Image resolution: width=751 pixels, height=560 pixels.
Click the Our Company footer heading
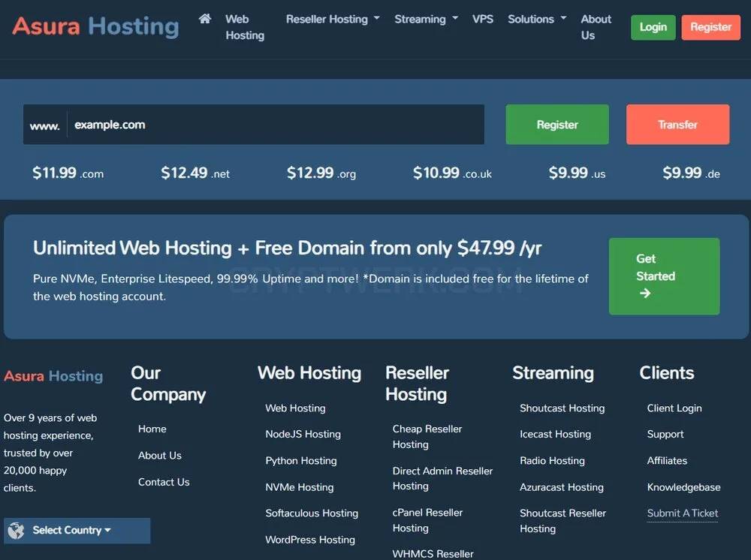(x=168, y=384)
